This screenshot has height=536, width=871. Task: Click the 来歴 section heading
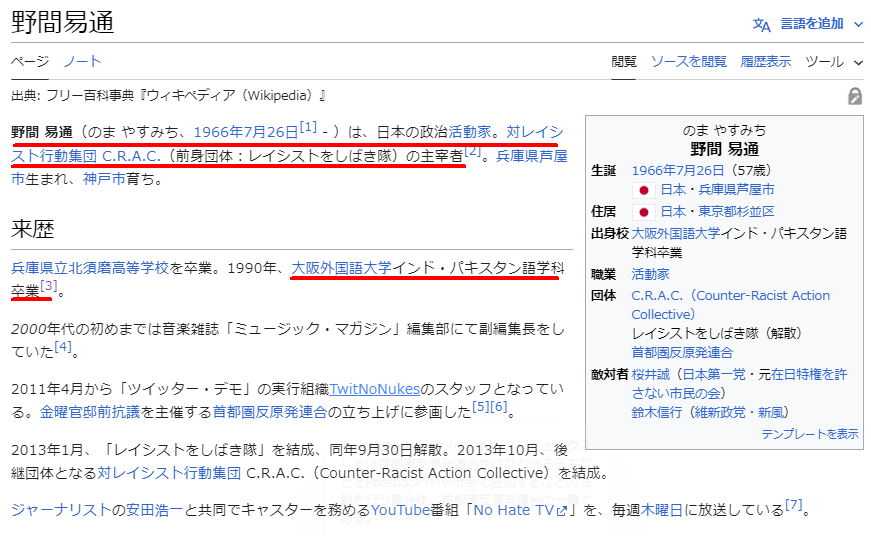tap(33, 229)
